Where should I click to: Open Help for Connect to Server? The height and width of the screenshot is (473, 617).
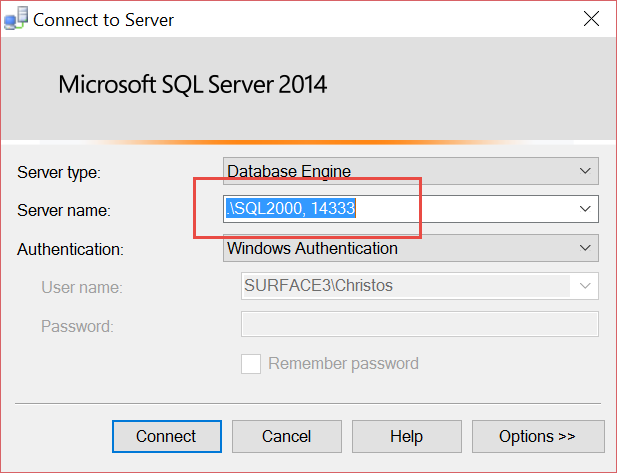(406, 436)
